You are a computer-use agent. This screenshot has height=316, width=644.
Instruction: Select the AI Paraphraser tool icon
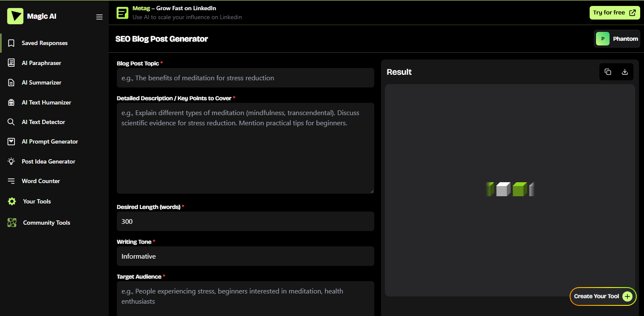click(11, 62)
